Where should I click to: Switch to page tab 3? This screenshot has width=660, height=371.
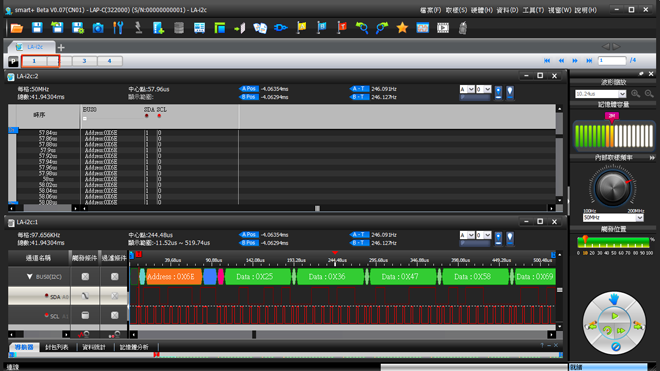[x=84, y=61]
